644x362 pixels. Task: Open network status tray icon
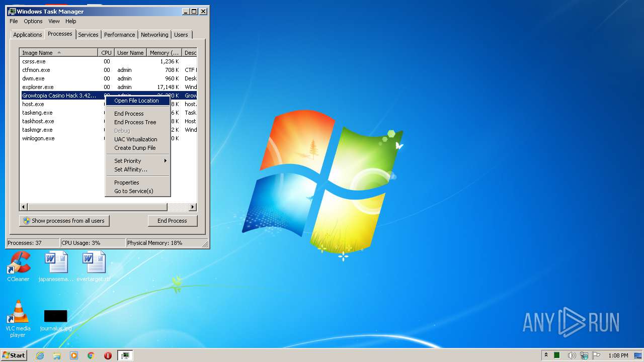(x=584, y=355)
